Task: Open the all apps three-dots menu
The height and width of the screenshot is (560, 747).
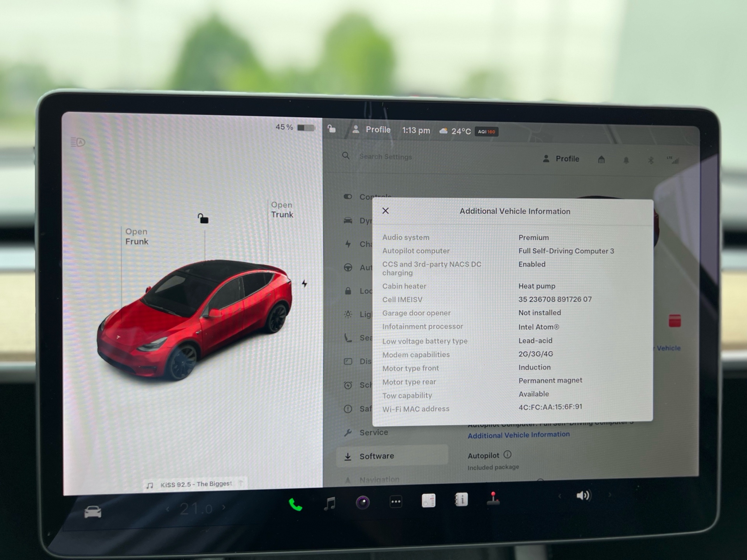Action: (x=396, y=502)
